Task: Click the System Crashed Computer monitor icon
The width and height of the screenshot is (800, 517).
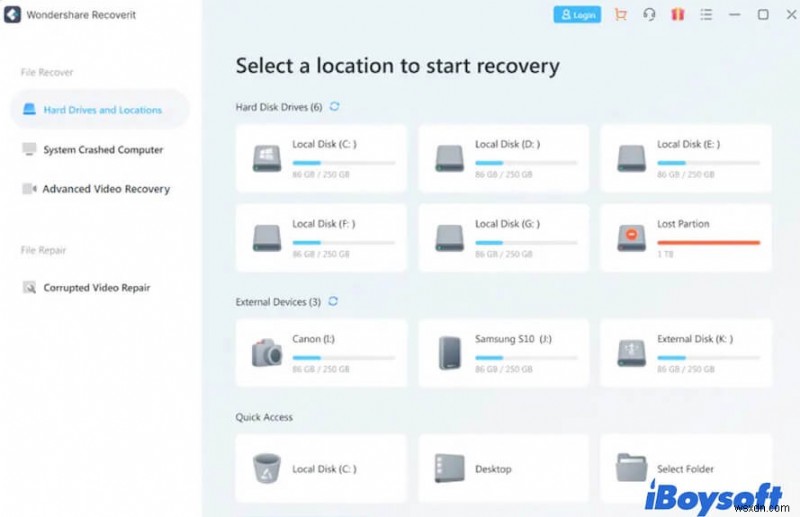Action: 29,149
